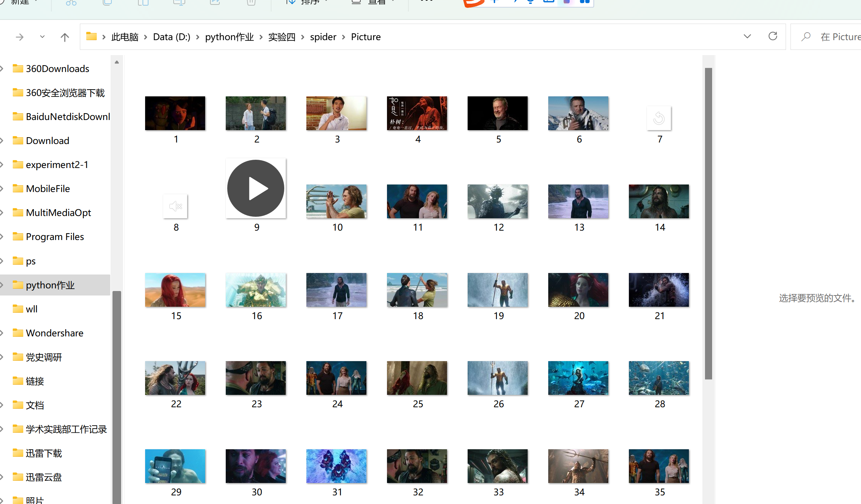Navigate to 此电脑 in the breadcrumb
The image size is (861, 504).
point(125,37)
